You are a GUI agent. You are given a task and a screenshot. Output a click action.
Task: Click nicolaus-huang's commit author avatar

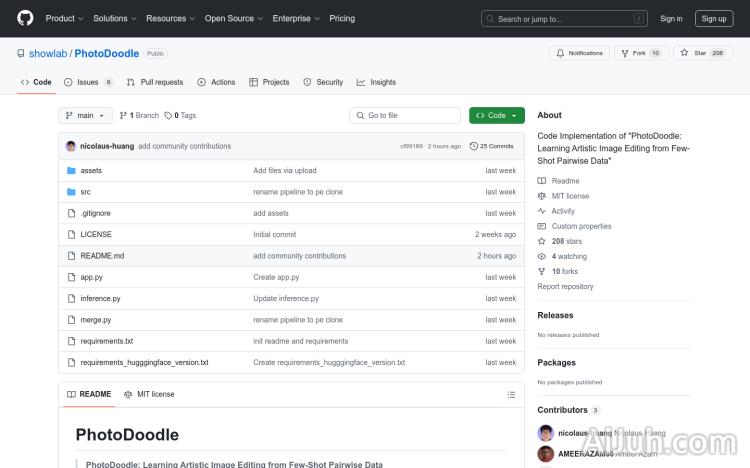71,146
